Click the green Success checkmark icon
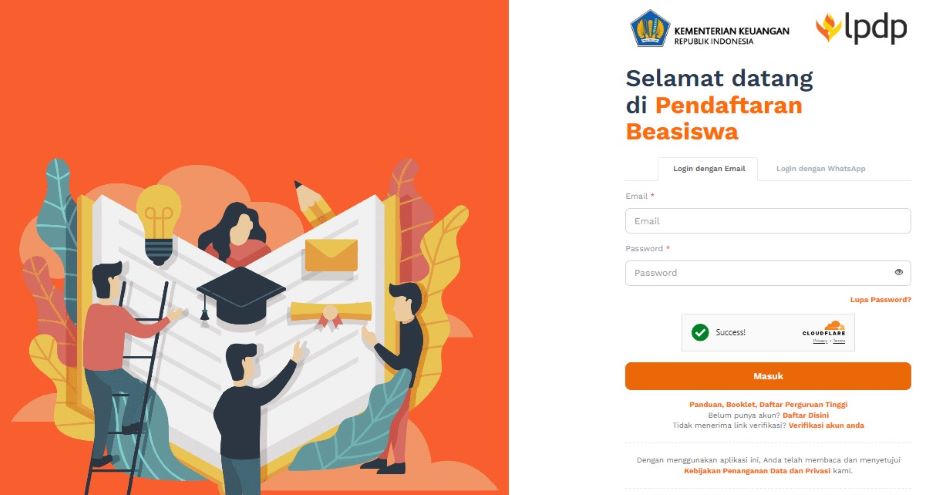 (x=700, y=332)
